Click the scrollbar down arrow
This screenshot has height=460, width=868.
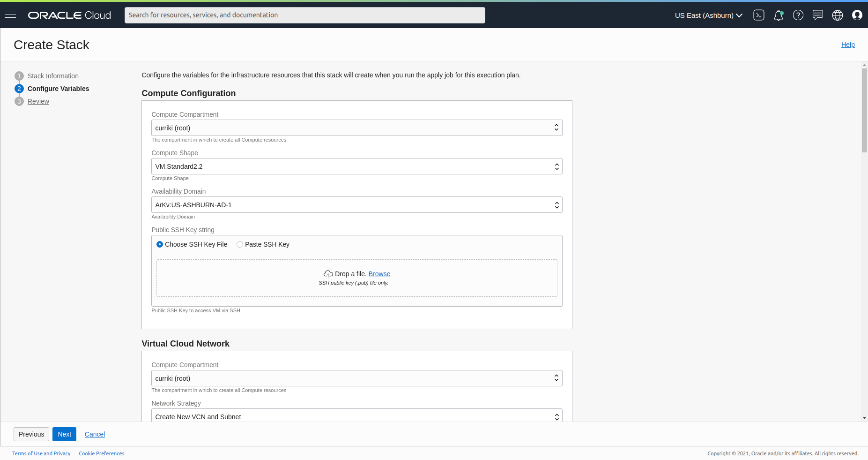[x=864, y=418]
